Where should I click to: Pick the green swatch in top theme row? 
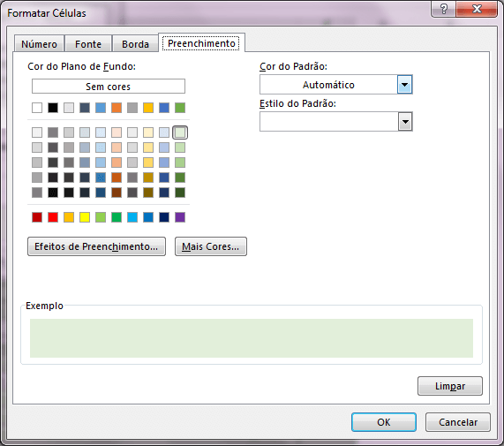tap(180, 108)
